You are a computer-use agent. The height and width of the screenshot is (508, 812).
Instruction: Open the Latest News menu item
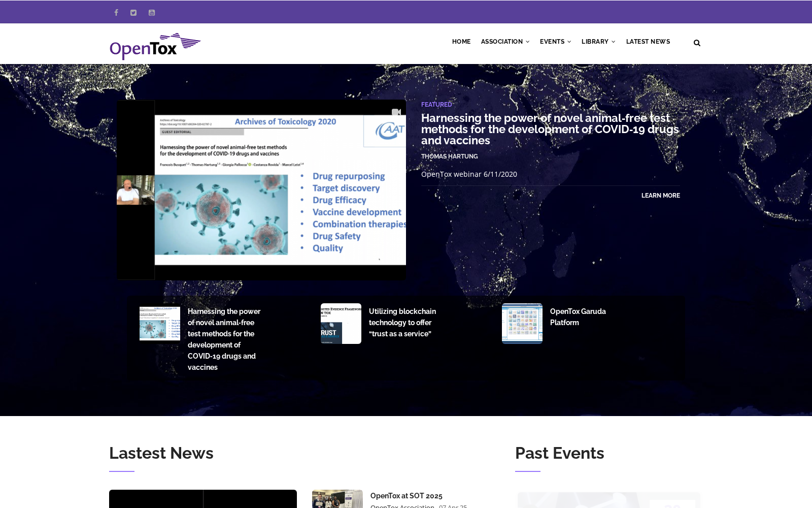tap(648, 42)
